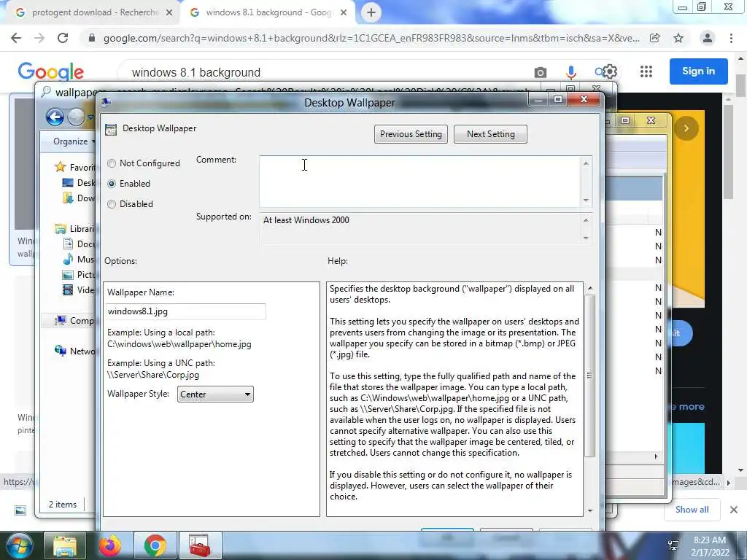
Task: Open the Google apps grid icon
Action: click(x=646, y=71)
